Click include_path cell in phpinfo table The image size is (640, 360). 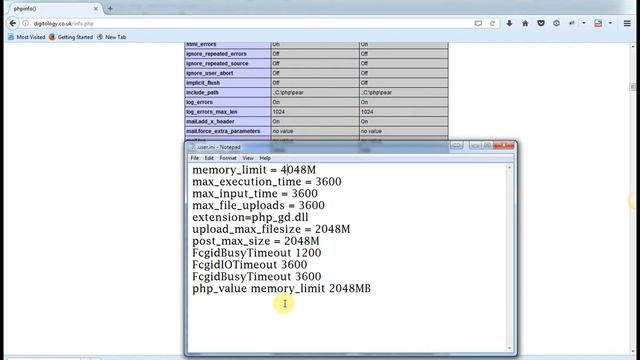point(227,93)
